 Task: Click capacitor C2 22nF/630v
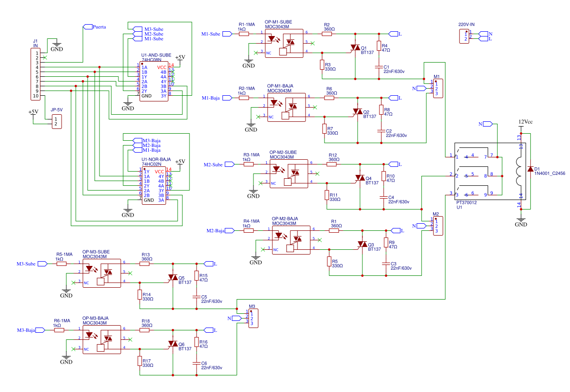point(381,131)
